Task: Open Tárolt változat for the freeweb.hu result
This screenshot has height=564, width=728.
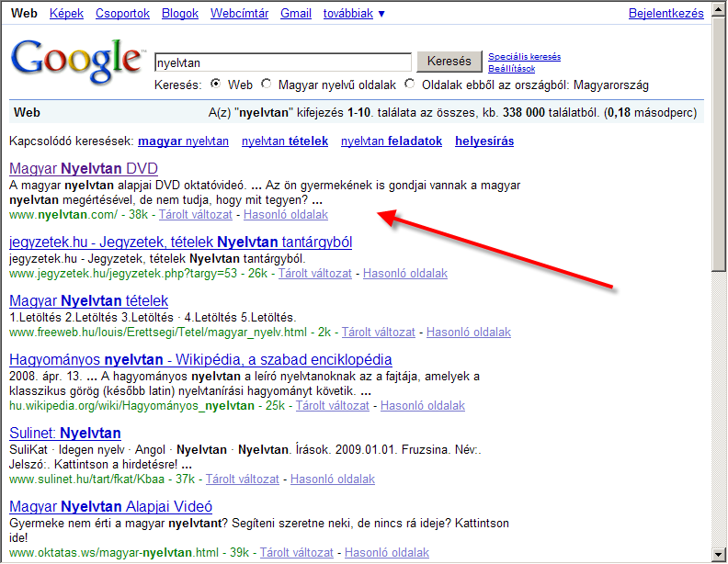Action: click(x=379, y=333)
